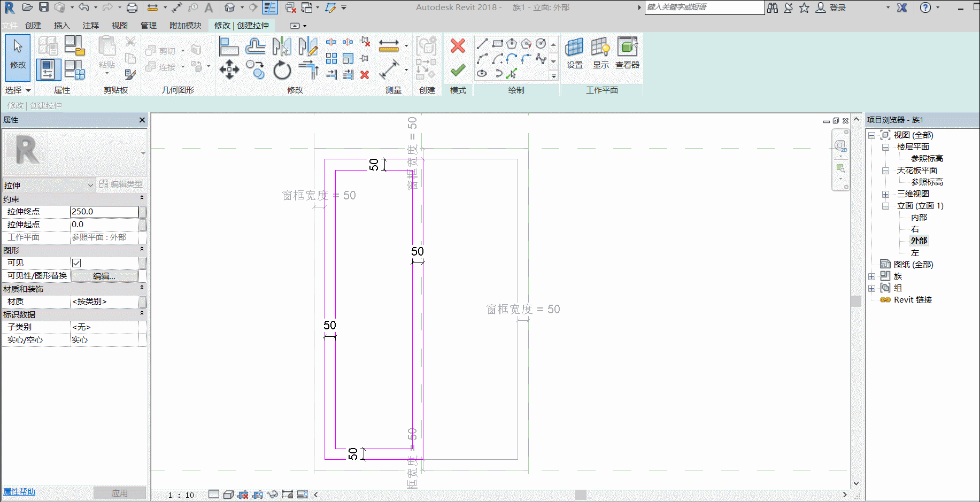
Task: Close the 属性 palette
Action: pos(142,120)
